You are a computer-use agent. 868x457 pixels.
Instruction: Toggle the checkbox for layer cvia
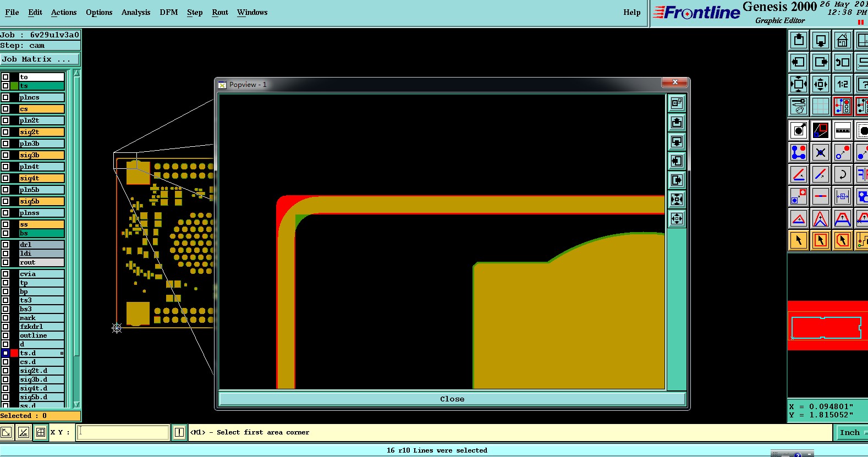6,274
